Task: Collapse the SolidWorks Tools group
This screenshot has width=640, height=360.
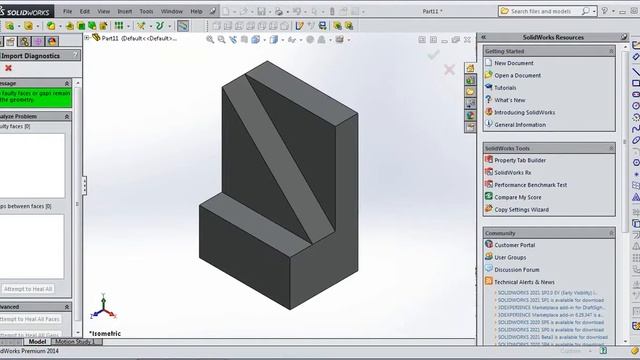Action: 611,149
